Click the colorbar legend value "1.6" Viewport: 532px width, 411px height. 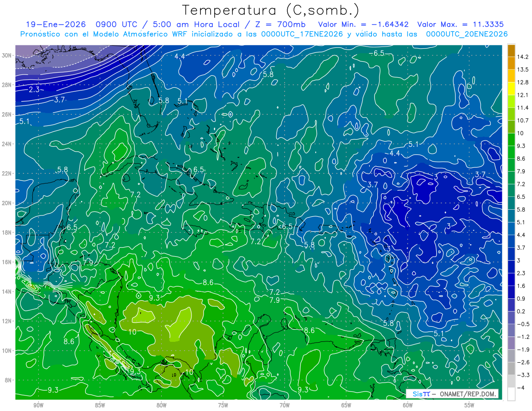tap(521, 286)
